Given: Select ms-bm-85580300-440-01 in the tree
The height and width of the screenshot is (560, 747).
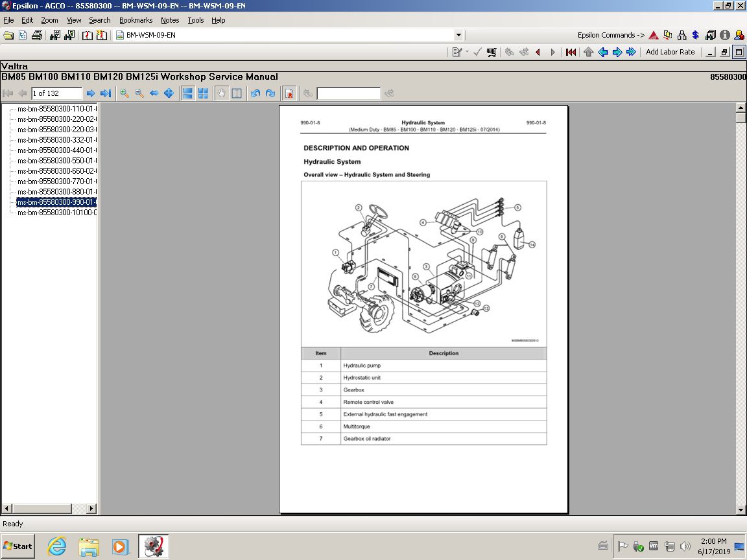Looking at the screenshot, I should (57, 150).
